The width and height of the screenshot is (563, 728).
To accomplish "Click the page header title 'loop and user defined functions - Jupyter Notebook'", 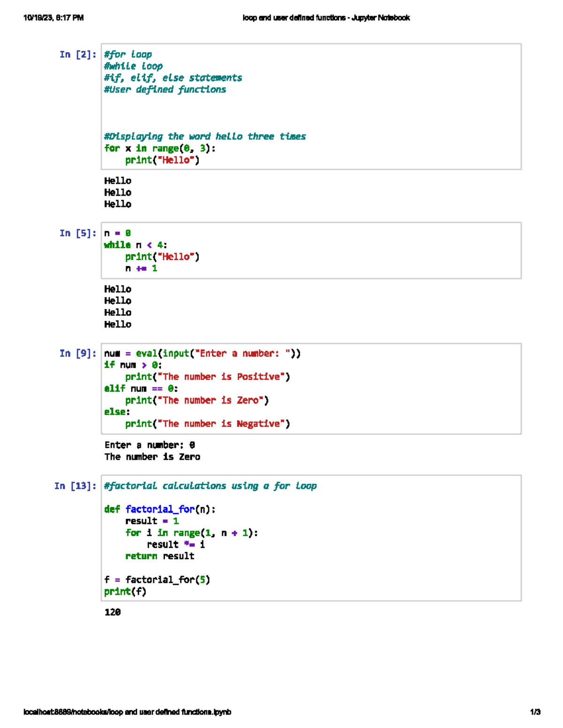I will [x=326, y=18].
